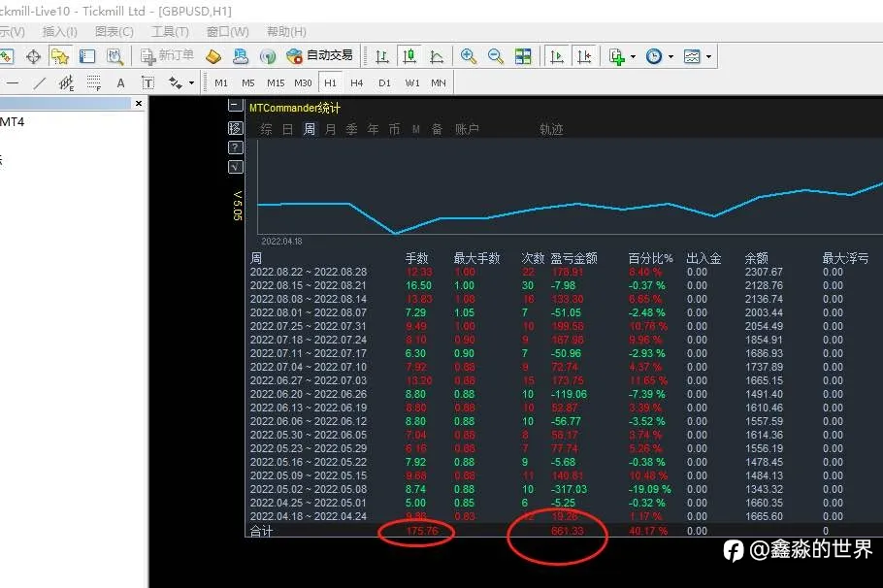Open the 币 currency tab

[395, 130]
